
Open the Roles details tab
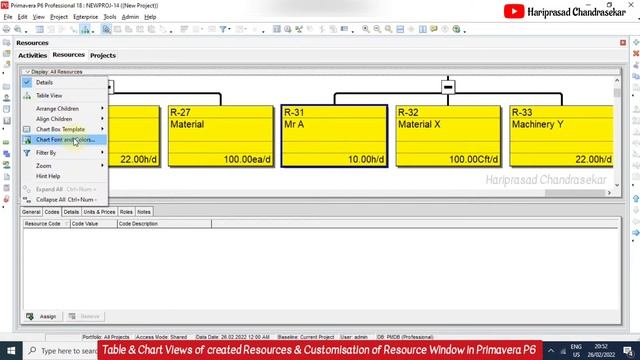click(126, 212)
